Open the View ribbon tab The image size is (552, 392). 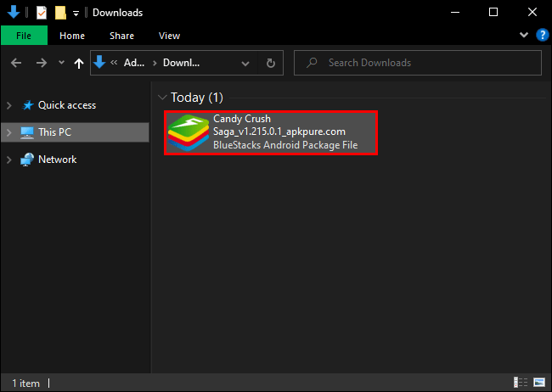pos(169,36)
